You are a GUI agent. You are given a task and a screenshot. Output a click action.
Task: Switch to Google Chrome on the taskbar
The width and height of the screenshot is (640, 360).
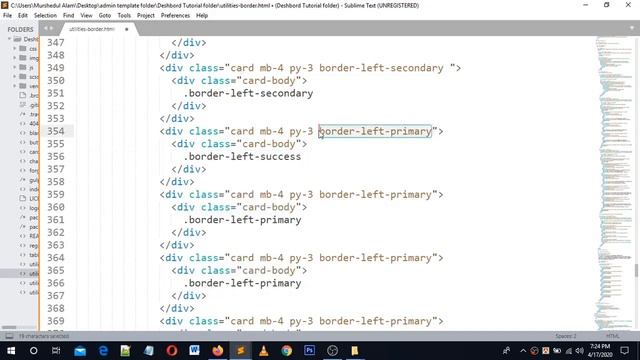coord(287,351)
